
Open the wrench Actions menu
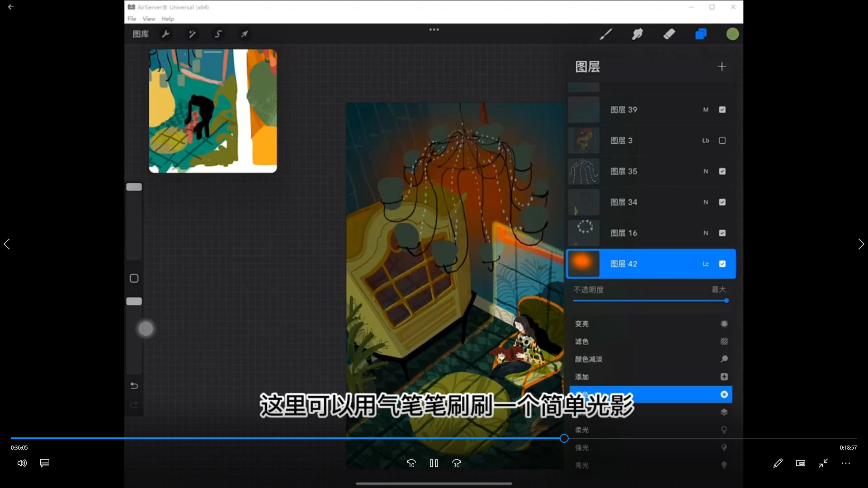166,34
